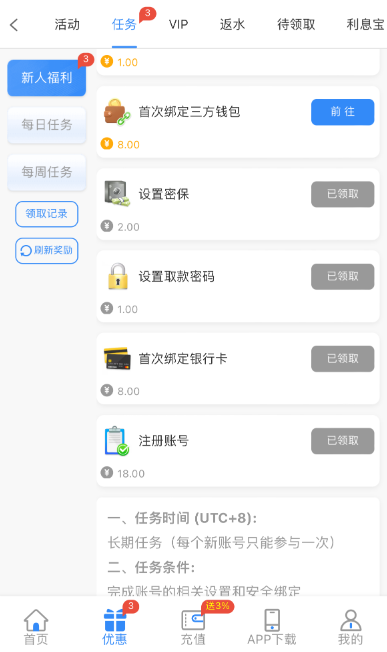Tap the wallet icon for 首次绑定三方钱包

click(x=117, y=112)
